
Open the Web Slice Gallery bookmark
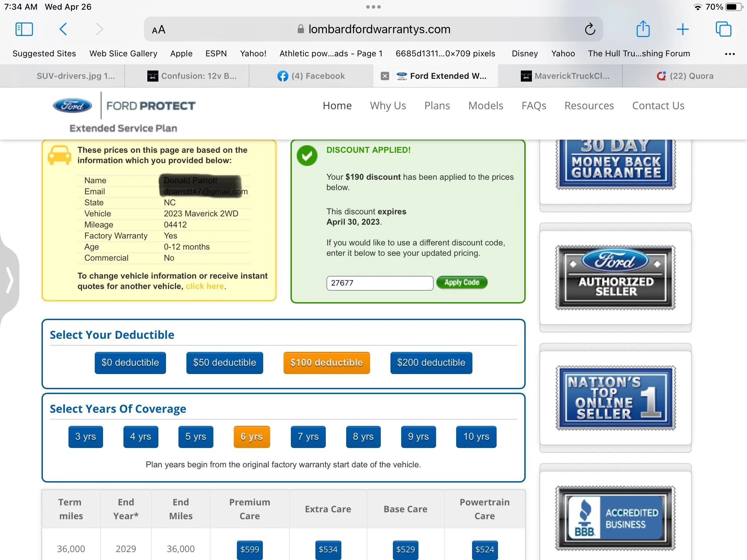pyautogui.click(x=123, y=54)
